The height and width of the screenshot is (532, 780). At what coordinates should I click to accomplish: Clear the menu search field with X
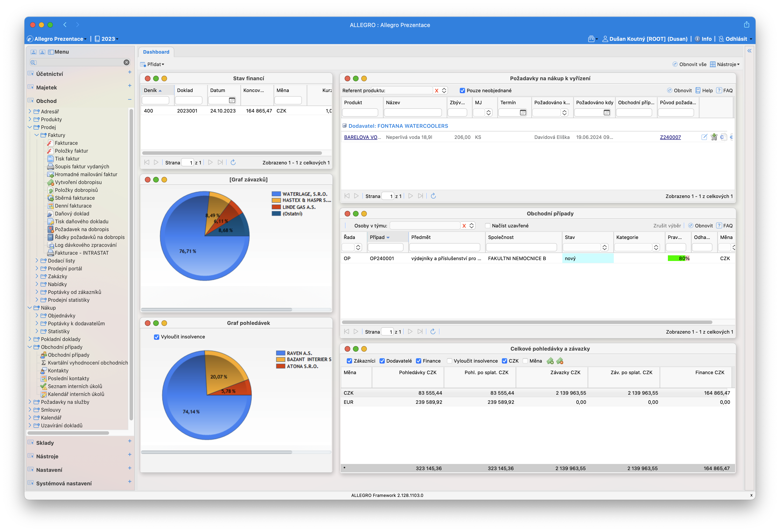click(x=127, y=62)
